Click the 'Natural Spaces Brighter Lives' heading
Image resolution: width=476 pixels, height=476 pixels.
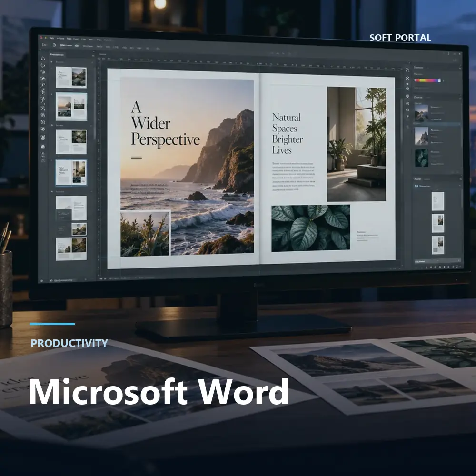[x=287, y=134]
